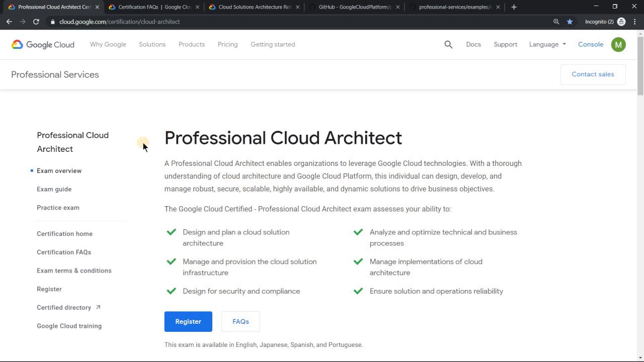Screen dimensions: 644x362
Task: Switch to Cloud Solutions Architecture tab
Action: (254, 7)
